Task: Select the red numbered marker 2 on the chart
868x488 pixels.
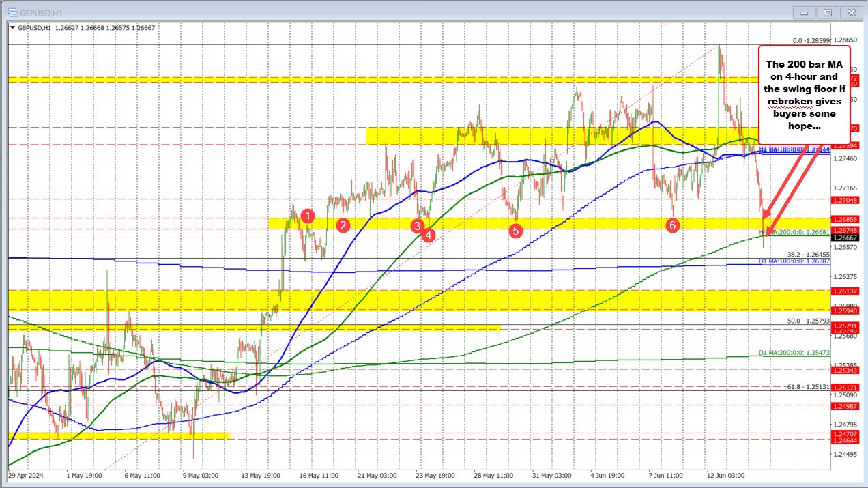Action: tap(343, 224)
